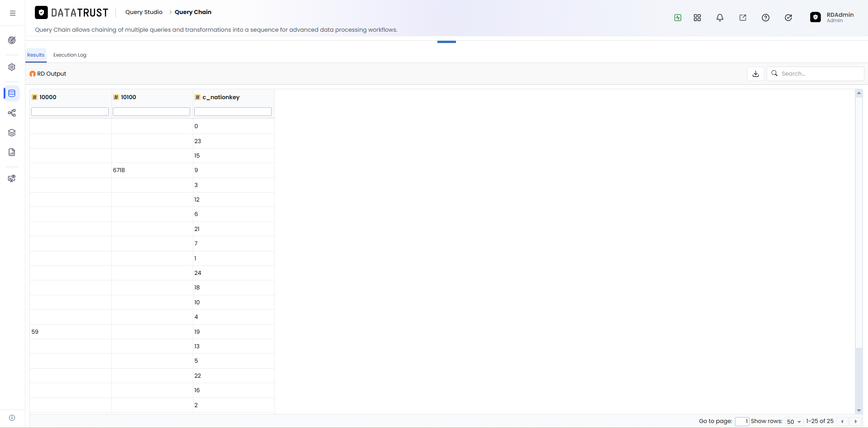The width and height of the screenshot is (868, 428).
Task: Open the RDAdmin user profile menu
Action: (x=832, y=17)
